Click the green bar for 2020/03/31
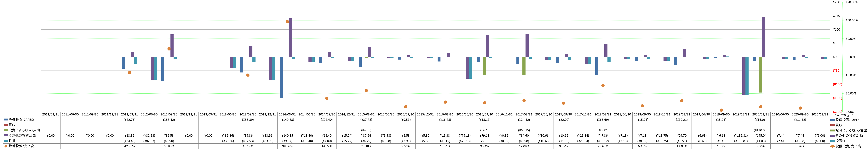 (761, 75)
